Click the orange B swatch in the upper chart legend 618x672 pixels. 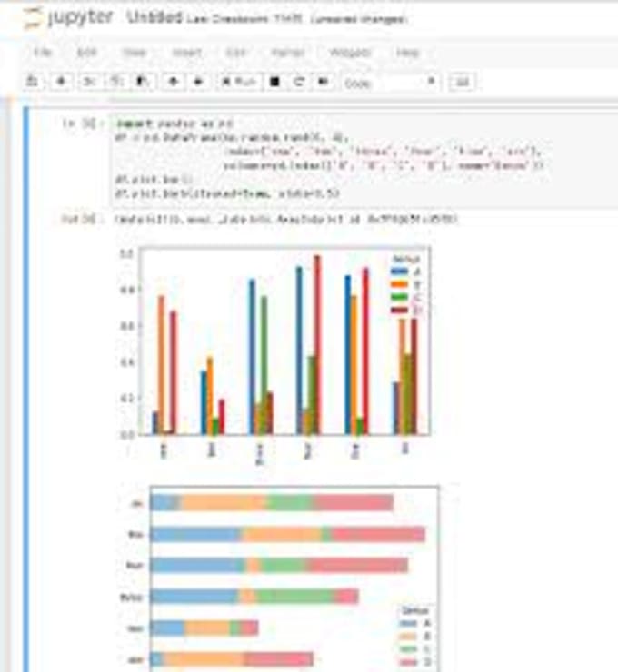tap(399, 284)
